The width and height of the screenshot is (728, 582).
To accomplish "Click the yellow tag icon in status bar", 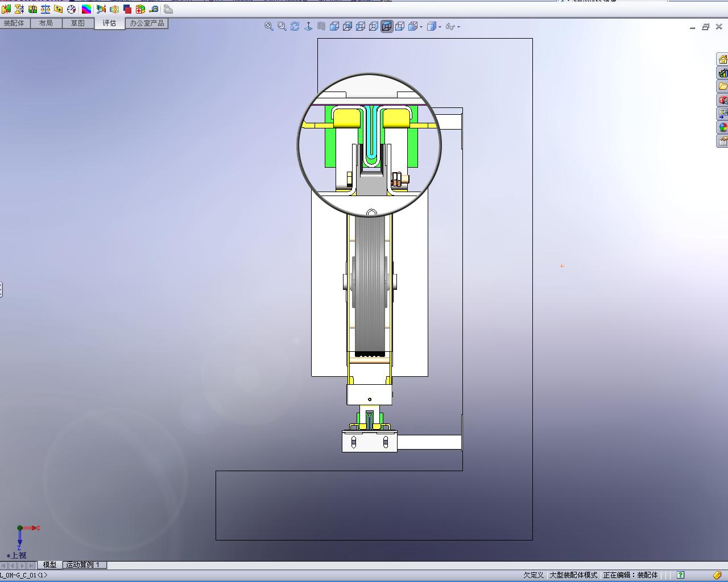I will [718, 575].
